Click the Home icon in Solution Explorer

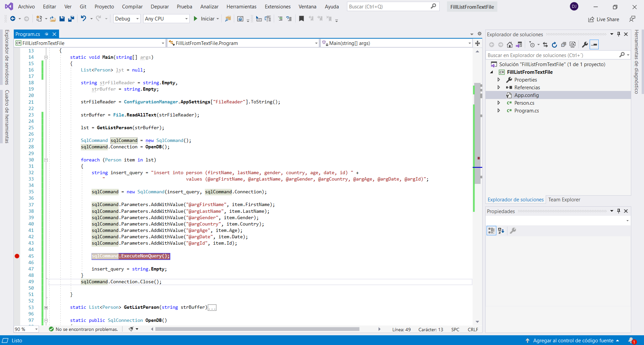coord(509,45)
